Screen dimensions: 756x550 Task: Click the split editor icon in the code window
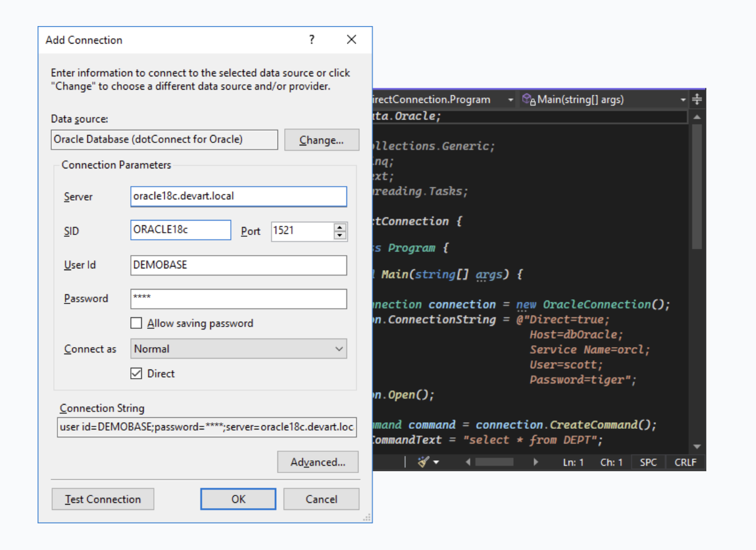697,99
